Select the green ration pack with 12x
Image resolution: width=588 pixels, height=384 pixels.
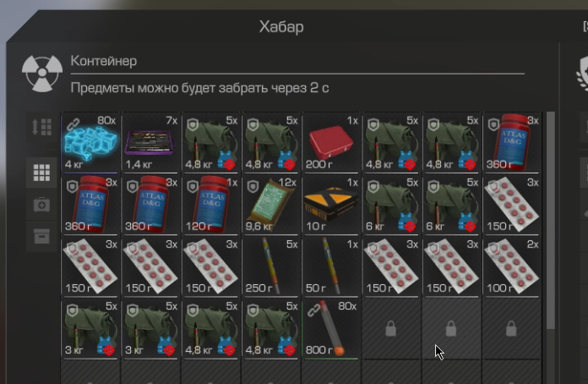[270, 205]
